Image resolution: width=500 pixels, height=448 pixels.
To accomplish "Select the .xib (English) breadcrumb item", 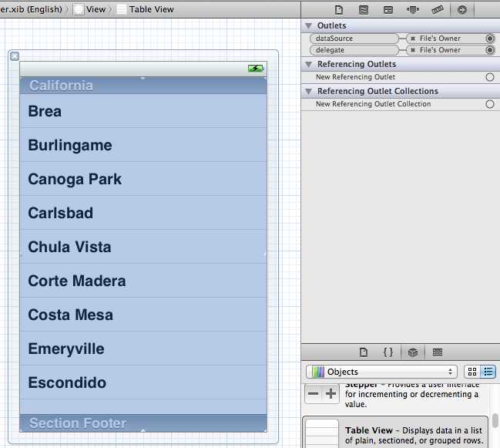I will [x=31, y=9].
